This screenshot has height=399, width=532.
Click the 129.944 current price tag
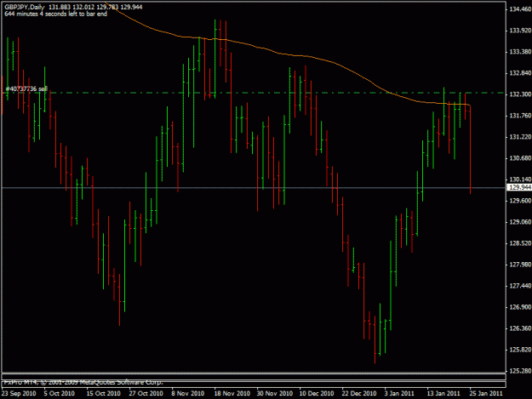(519, 187)
